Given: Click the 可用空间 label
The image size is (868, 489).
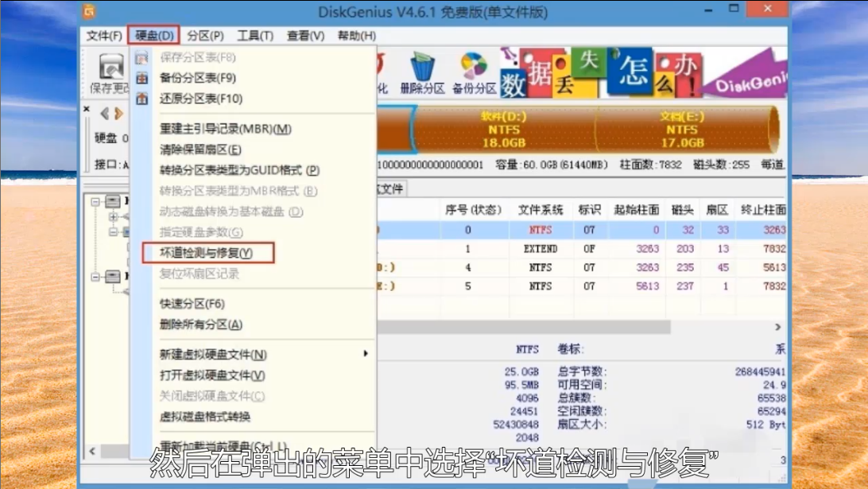Looking at the screenshot, I should [x=581, y=385].
